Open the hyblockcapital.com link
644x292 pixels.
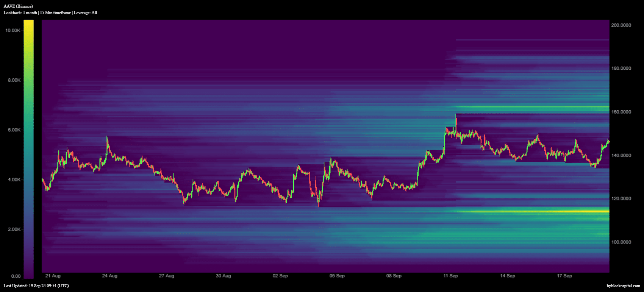623,286
